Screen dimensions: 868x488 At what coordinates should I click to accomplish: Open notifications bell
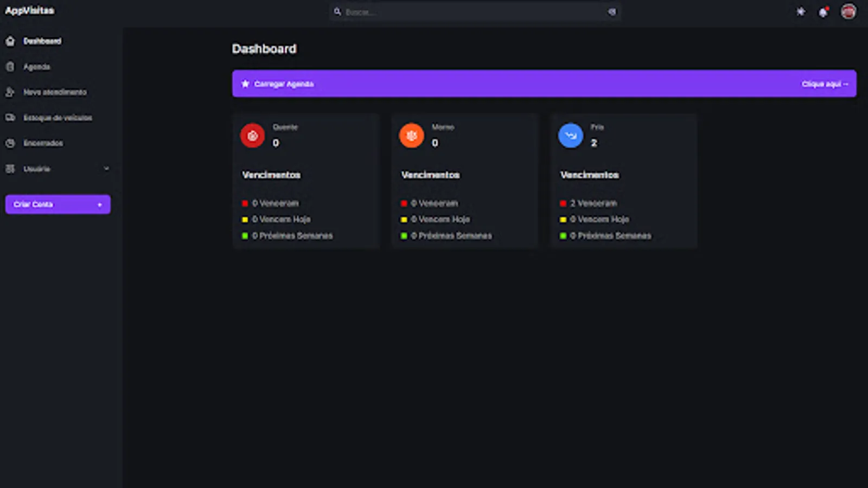point(824,12)
